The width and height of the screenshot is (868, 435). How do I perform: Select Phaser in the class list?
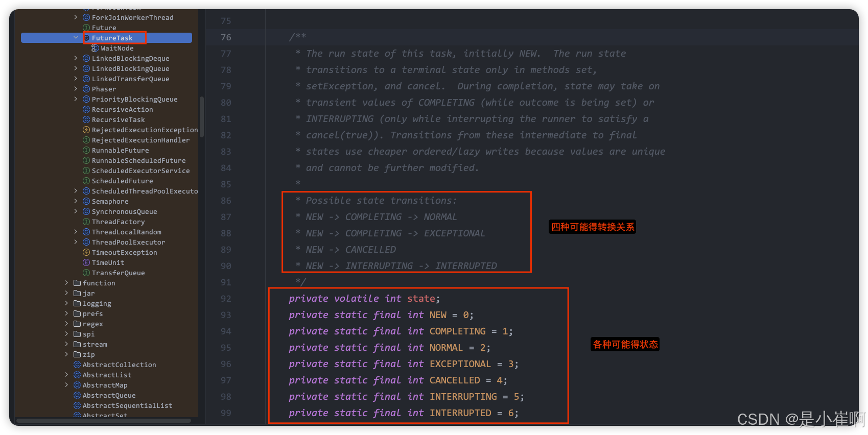(104, 89)
